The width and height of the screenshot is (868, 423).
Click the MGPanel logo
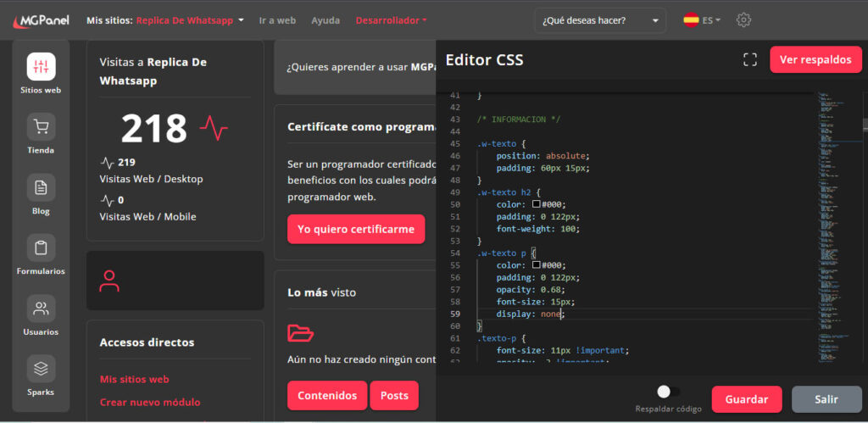click(41, 19)
